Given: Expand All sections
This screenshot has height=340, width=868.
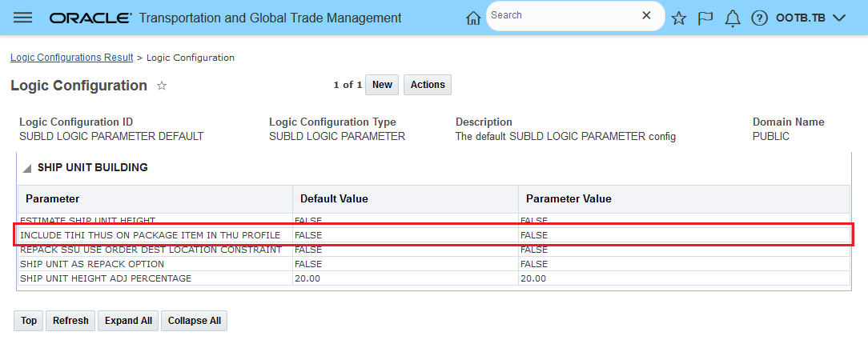Looking at the screenshot, I should pos(128,321).
